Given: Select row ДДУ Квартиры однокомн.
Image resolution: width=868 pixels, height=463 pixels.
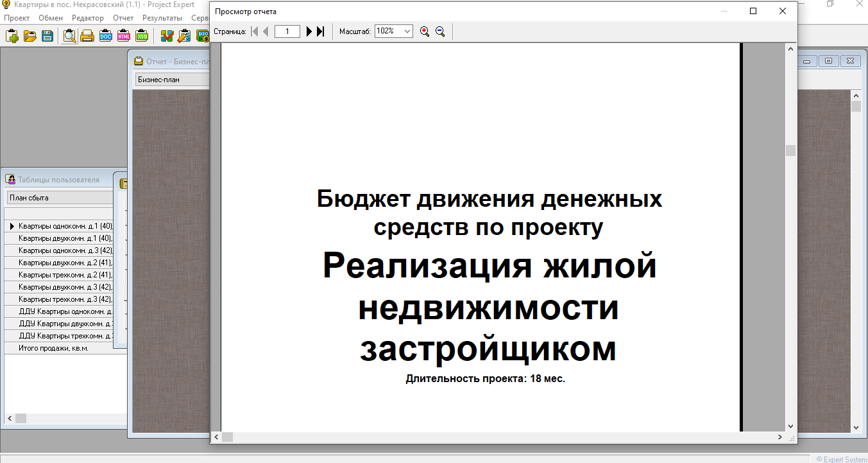Looking at the screenshot, I should click(65, 311).
